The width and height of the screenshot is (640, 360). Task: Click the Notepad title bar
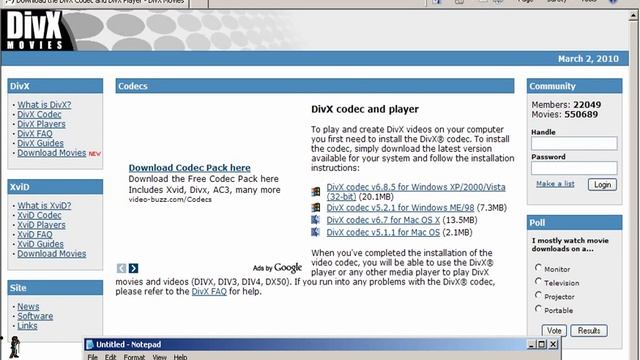322,344
